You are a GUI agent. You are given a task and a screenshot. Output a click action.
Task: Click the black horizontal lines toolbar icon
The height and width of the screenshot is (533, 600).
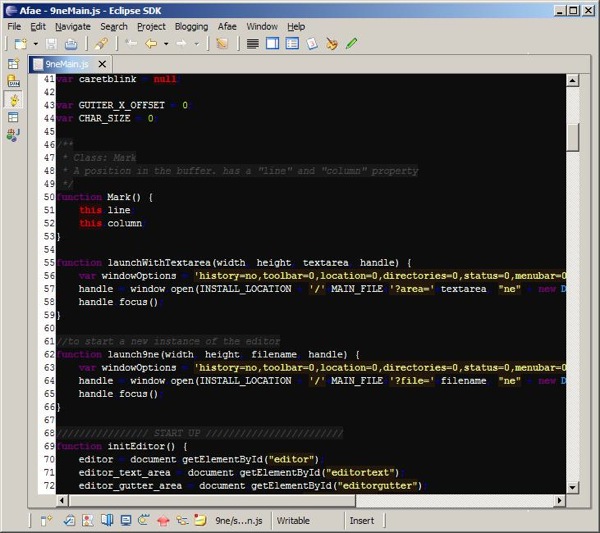pyautogui.click(x=253, y=44)
